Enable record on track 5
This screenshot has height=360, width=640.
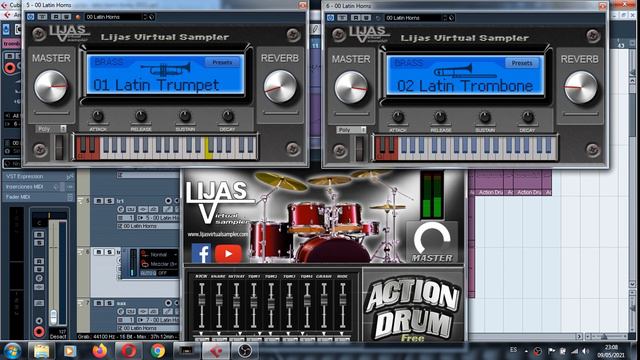tap(168, 201)
